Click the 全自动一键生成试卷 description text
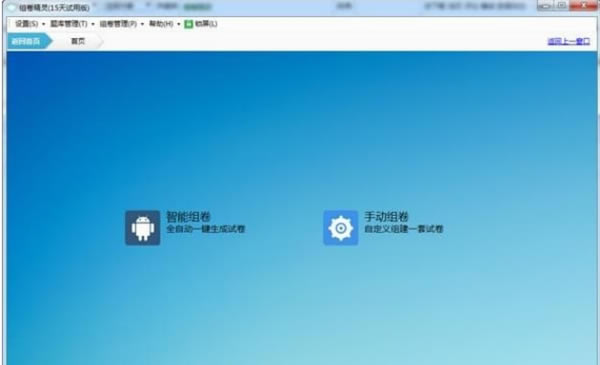This screenshot has width=600, height=365. pyautogui.click(x=206, y=229)
